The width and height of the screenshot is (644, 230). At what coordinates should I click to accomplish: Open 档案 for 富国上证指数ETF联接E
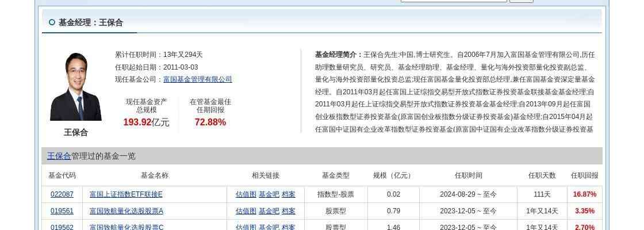tap(288, 194)
